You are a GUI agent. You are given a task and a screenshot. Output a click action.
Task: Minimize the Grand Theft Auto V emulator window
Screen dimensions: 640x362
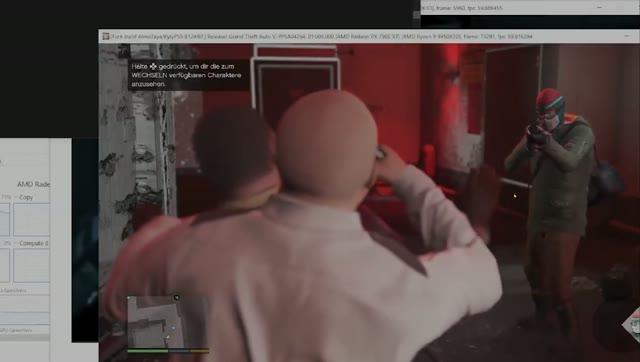point(627,36)
